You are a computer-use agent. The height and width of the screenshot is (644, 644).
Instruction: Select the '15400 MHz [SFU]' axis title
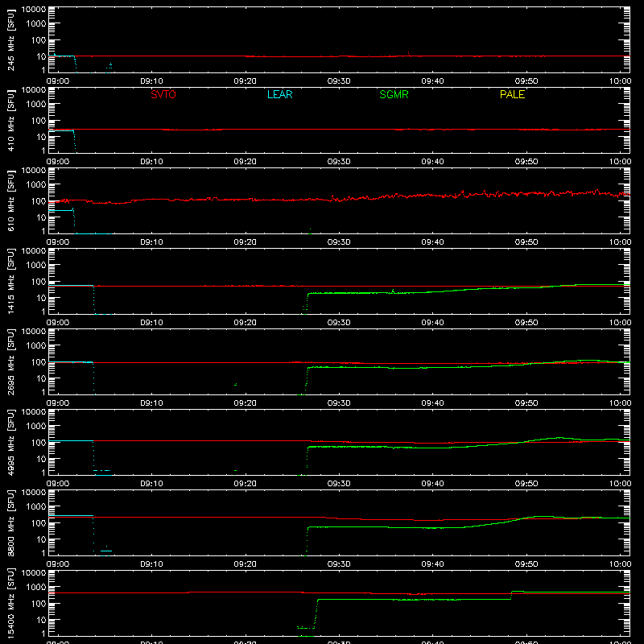click(x=10, y=604)
